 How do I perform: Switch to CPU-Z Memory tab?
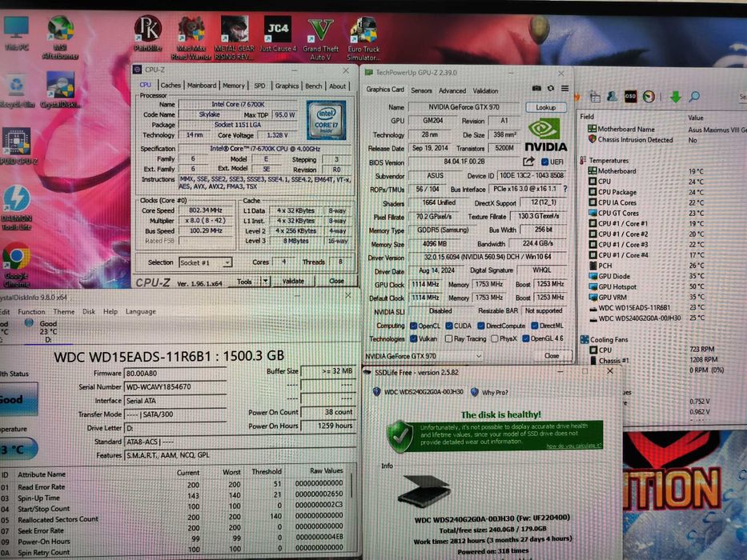[x=234, y=86]
